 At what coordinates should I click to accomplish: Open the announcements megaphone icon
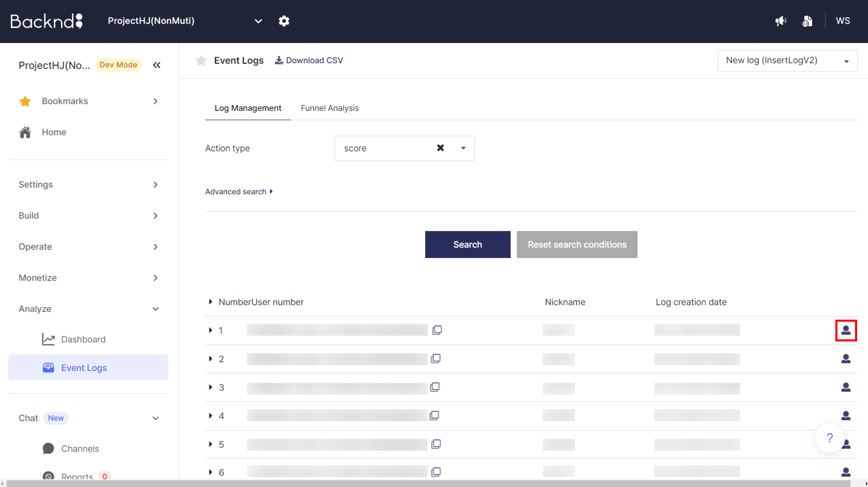tap(781, 21)
